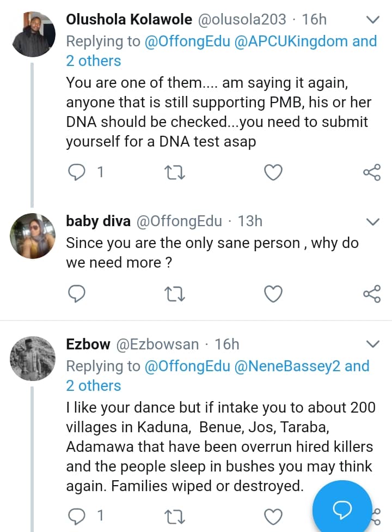The width and height of the screenshot is (392, 532).
Task: Retweet Olushola Kolawole's DNA test tweet
Action: click(x=175, y=173)
